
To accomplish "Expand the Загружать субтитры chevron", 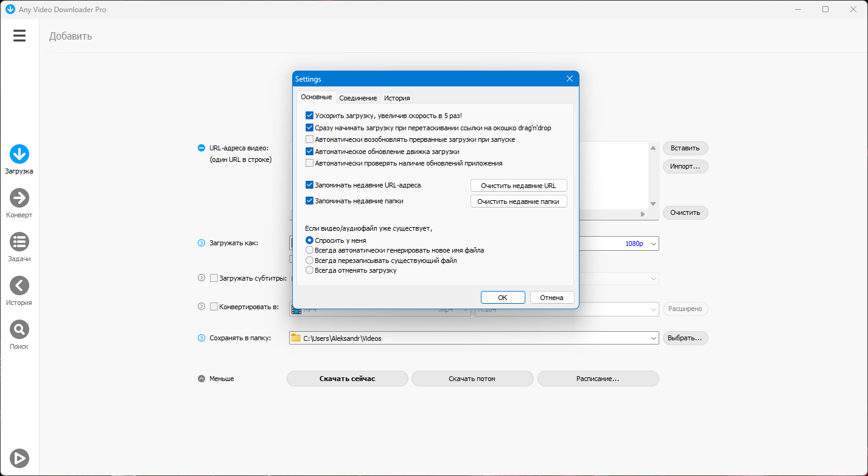I will coord(201,278).
